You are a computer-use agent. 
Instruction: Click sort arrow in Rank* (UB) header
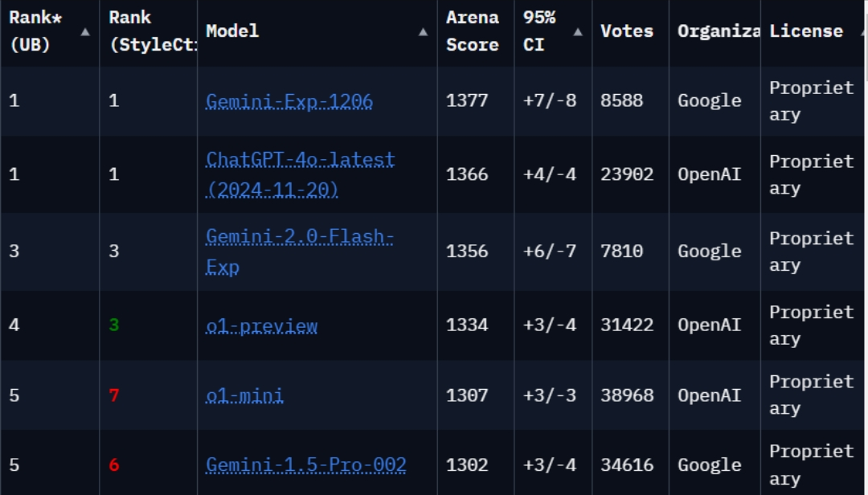point(85,31)
